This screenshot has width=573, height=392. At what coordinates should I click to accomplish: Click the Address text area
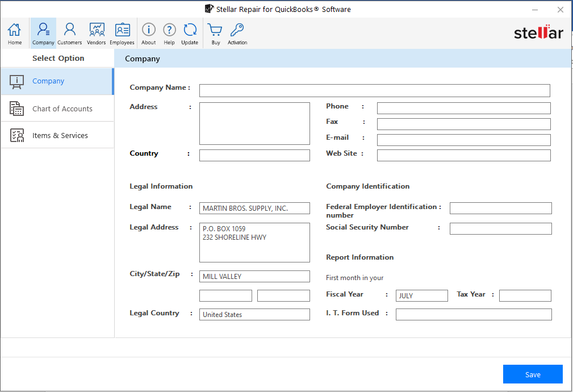click(255, 124)
